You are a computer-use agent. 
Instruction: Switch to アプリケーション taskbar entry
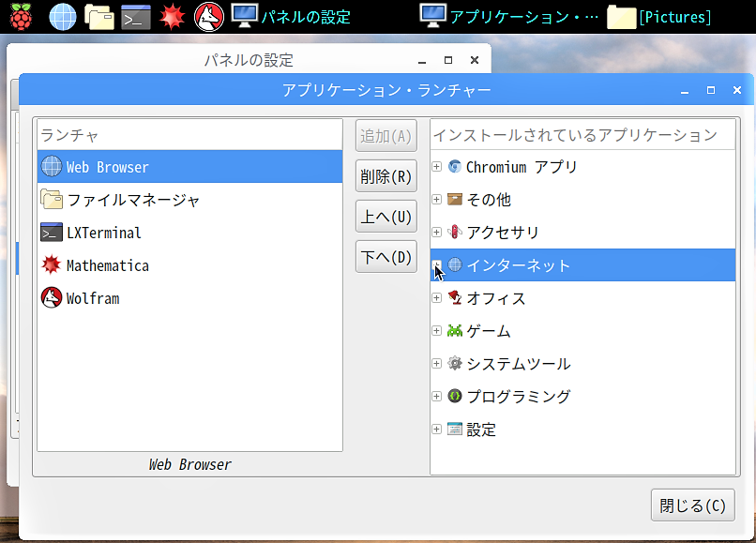click(x=509, y=17)
